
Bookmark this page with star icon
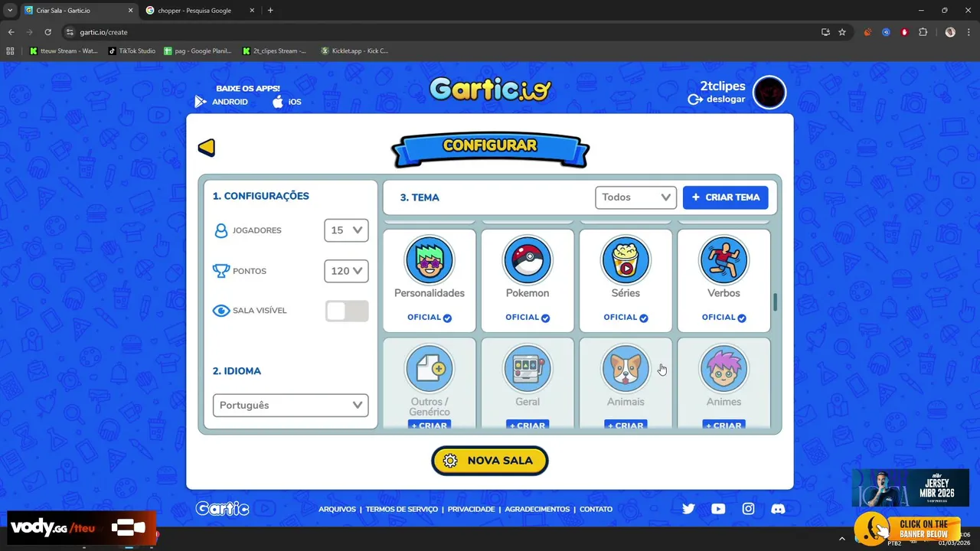842,32
